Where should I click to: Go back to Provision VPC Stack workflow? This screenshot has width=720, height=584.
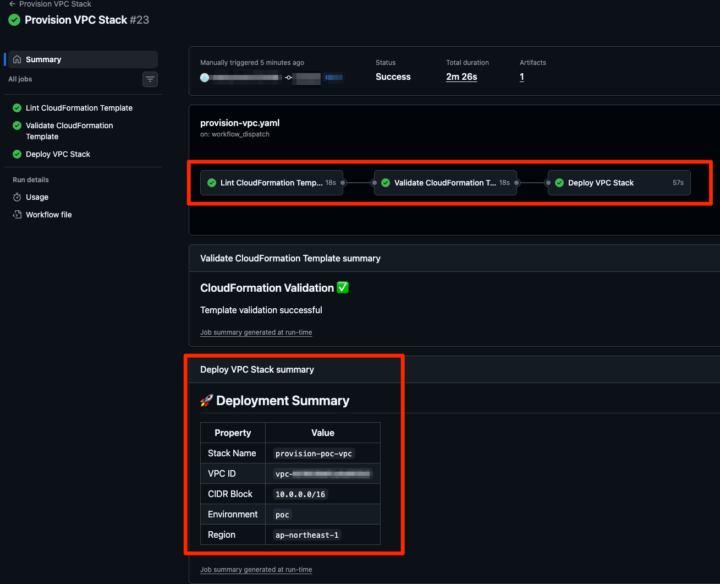[x=50, y=4]
